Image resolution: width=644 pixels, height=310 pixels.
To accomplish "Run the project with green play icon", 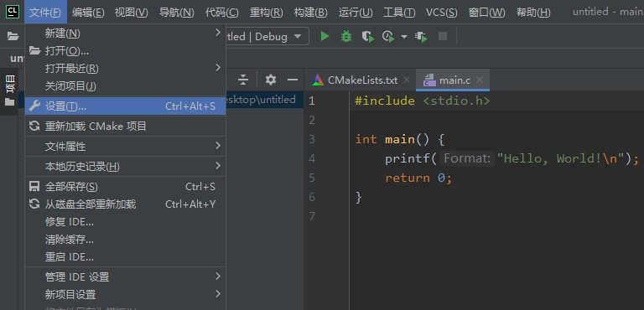I will point(325,37).
